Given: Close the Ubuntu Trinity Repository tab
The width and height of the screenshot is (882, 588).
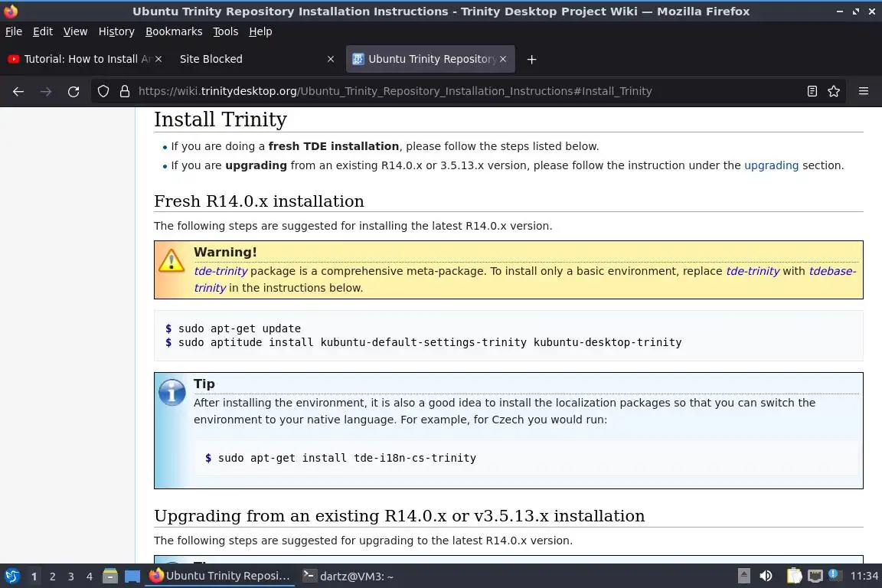Looking at the screenshot, I should [x=503, y=59].
